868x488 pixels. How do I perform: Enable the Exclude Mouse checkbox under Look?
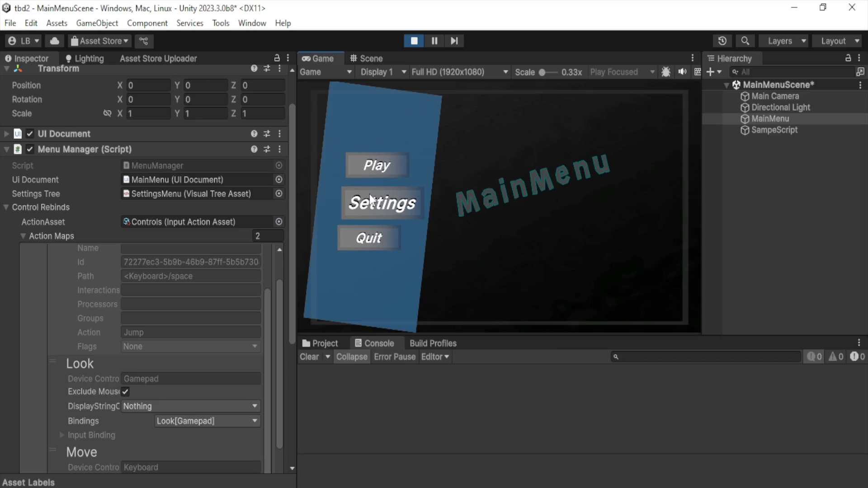pyautogui.click(x=125, y=391)
